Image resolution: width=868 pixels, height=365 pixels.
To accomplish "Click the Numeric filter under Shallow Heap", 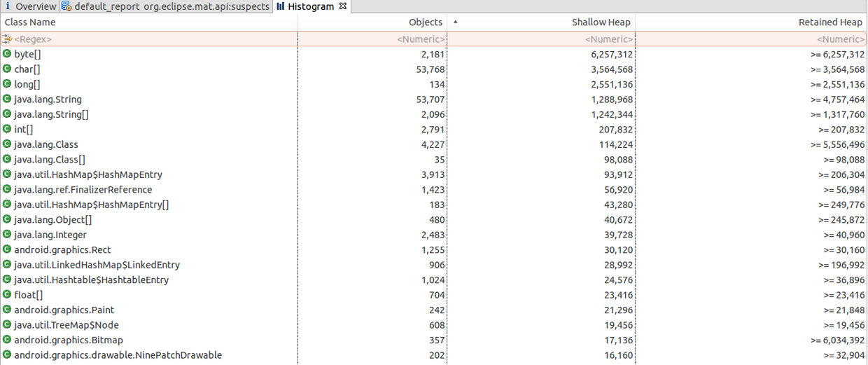I will [x=541, y=39].
